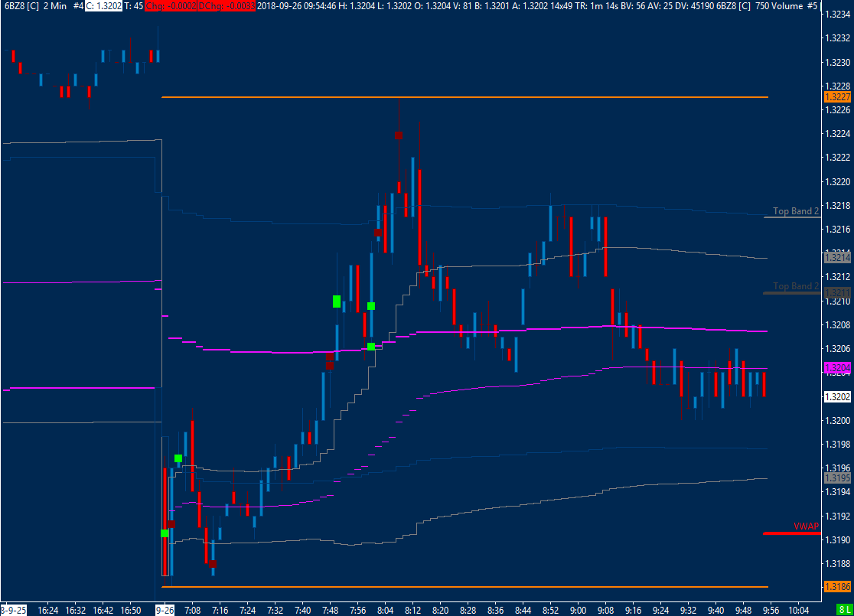The width and height of the screenshot is (854, 616).
Task: Click the '2018-09-26 09:54:46' timestamp
Action: coord(296,6)
